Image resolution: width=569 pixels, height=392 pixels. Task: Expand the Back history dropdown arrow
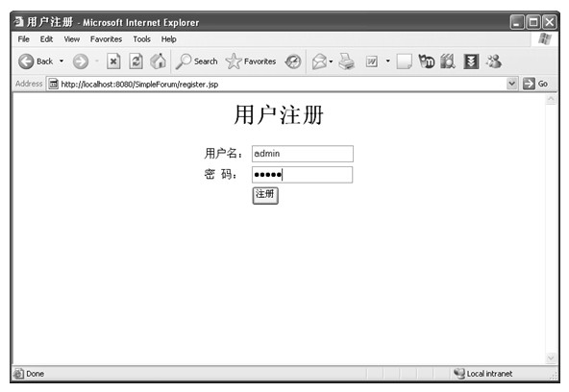62,61
